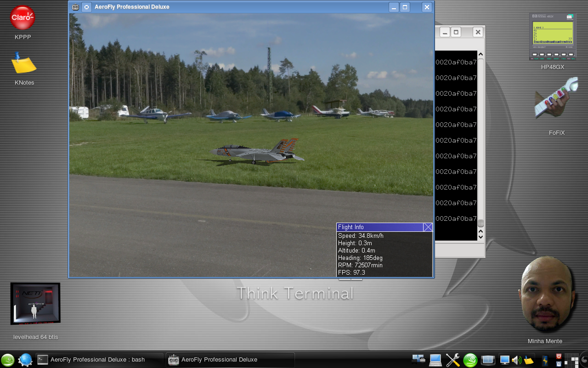588x368 pixels.
Task: Click the laptop icon in the taskbar
Action: point(435,360)
